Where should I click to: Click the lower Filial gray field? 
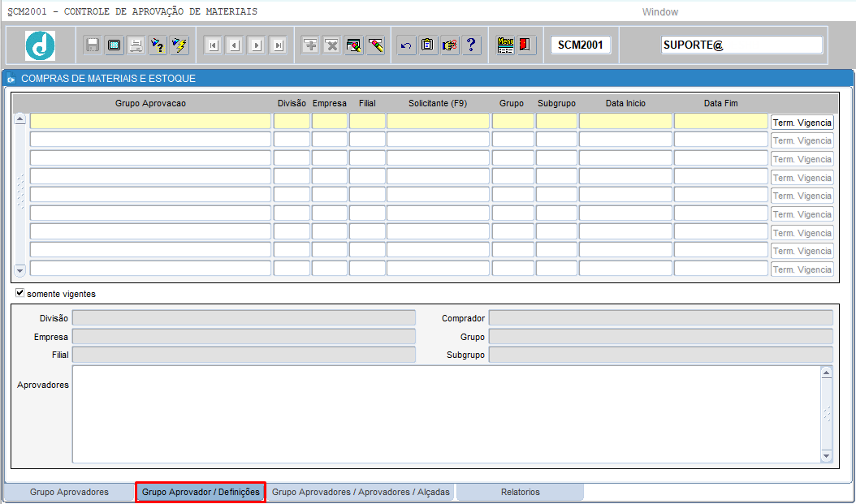(x=244, y=355)
